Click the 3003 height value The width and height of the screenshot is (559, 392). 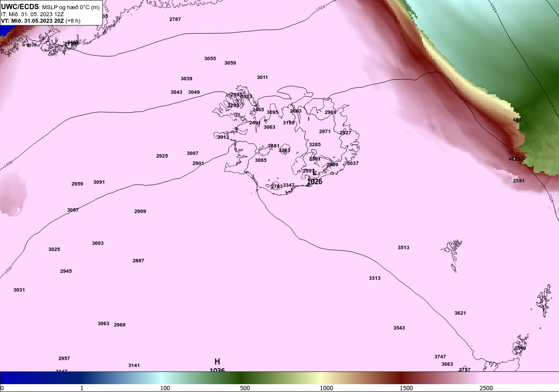(98, 243)
